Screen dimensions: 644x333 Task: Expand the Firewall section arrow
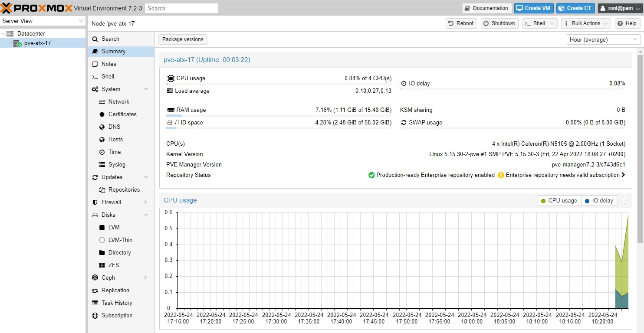[x=146, y=202]
